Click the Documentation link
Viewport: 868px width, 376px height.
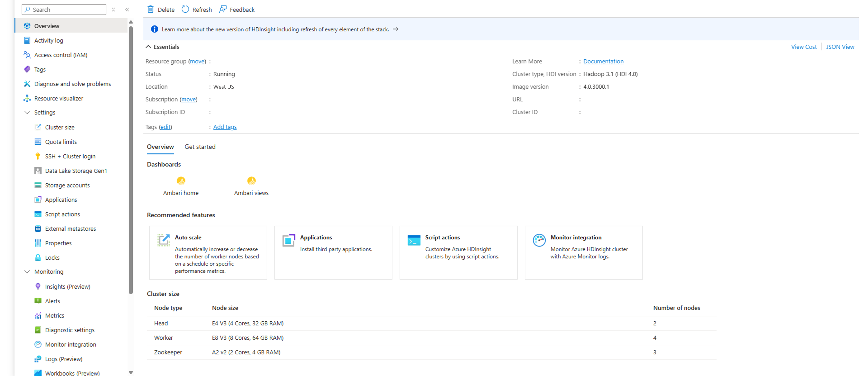pos(603,61)
